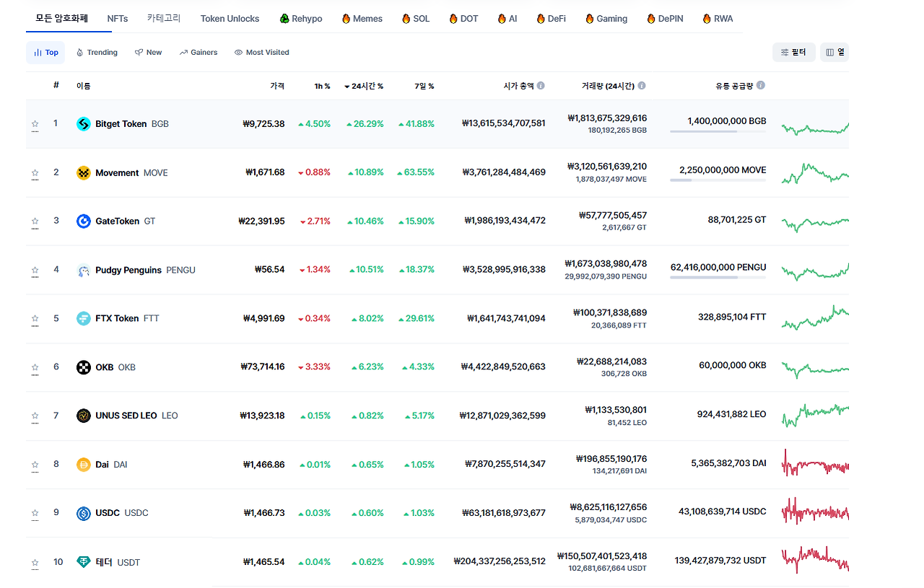Open the UNUS SED LEO sparkline chart

click(x=815, y=414)
